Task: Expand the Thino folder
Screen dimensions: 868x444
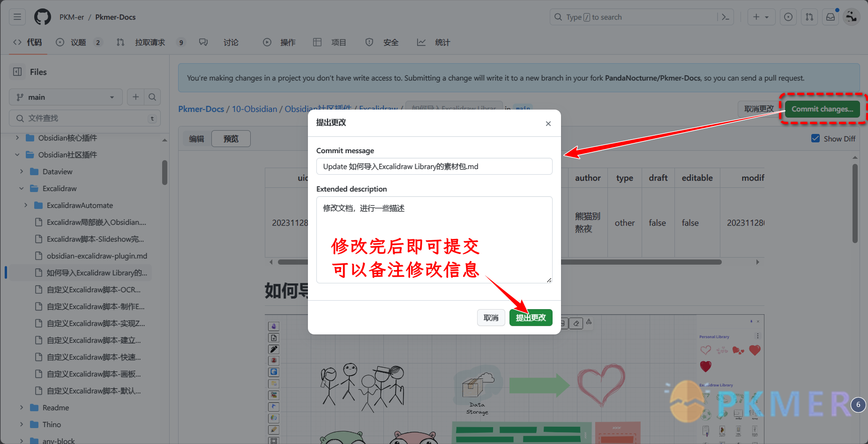Action: 22,424
